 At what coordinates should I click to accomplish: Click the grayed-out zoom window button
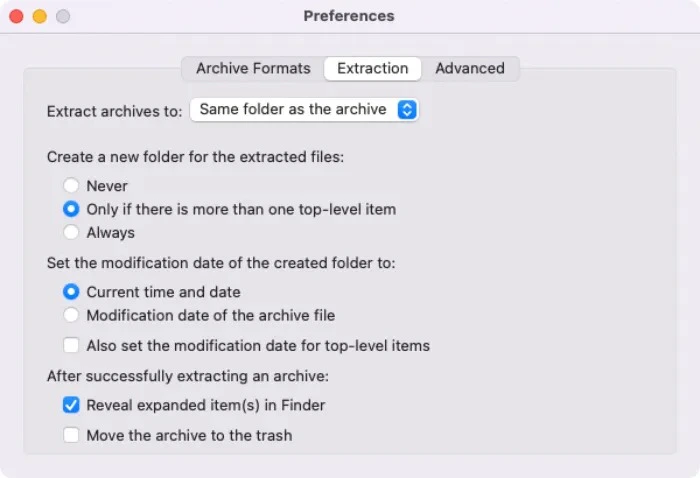tap(63, 17)
